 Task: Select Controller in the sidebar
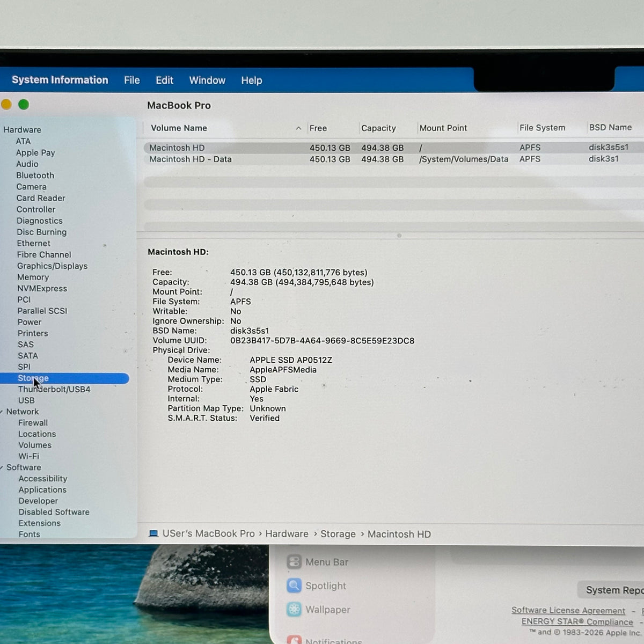(x=36, y=209)
